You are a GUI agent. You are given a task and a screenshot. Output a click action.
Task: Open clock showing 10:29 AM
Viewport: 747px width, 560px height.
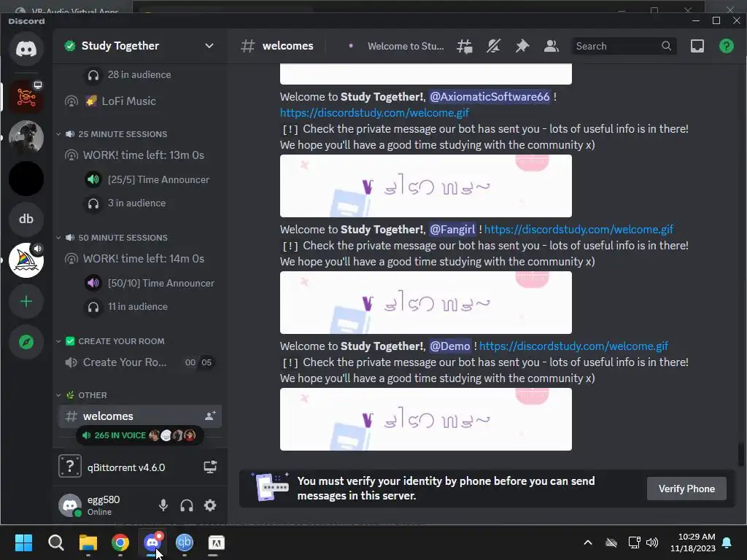click(693, 542)
